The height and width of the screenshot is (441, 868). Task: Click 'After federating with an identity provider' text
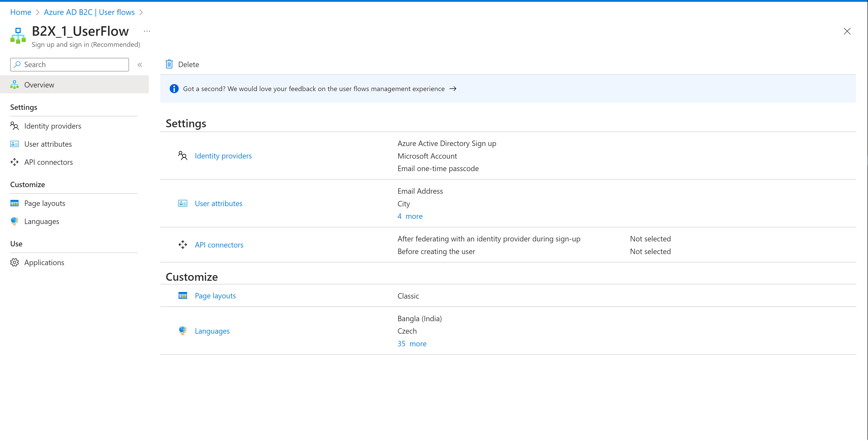click(x=489, y=239)
